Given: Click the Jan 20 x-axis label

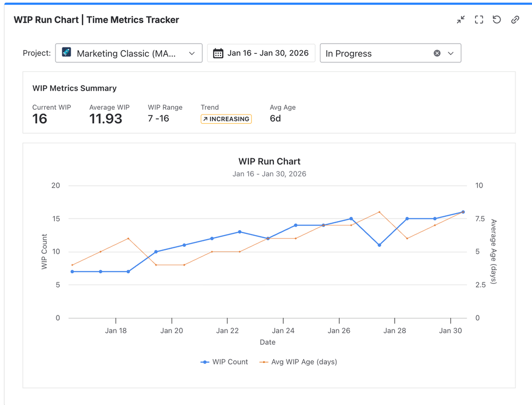Looking at the screenshot, I should [x=171, y=330].
